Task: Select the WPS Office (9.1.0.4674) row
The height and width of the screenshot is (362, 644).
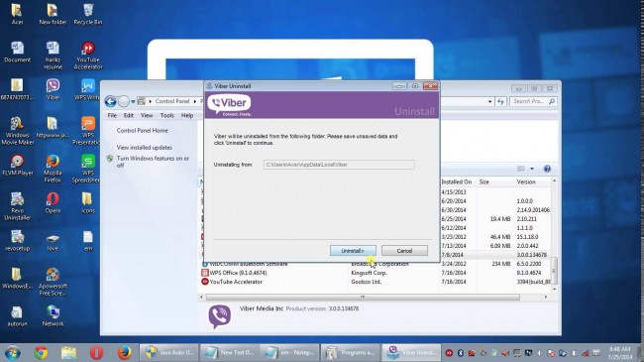Action: 376,273
